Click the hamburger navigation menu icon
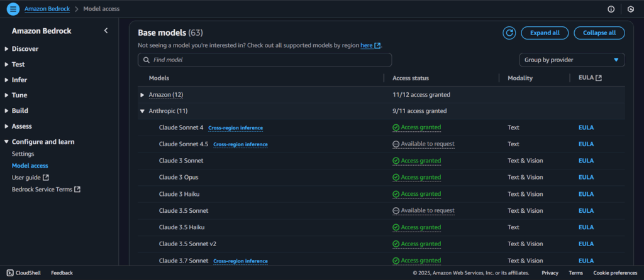Image resolution: width=644 pixels, height=280 pixels. (x=14, y=9)
